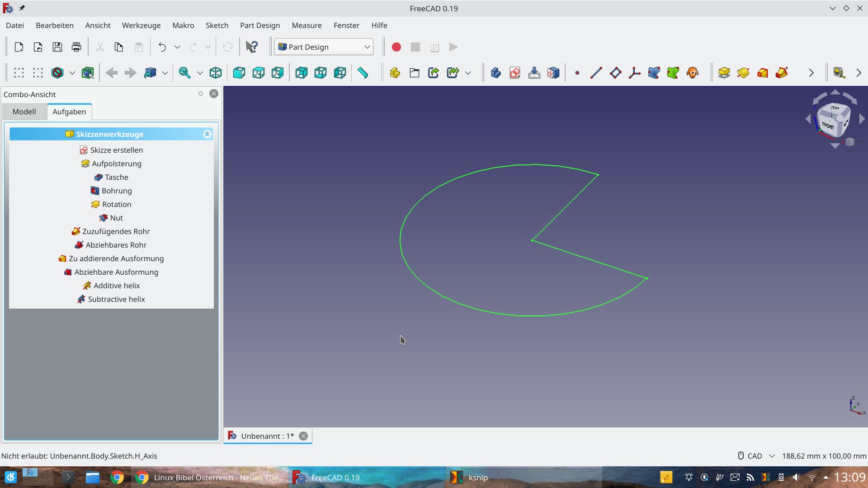Select the Revolution tool in the toolbar

tap(743, 73)
